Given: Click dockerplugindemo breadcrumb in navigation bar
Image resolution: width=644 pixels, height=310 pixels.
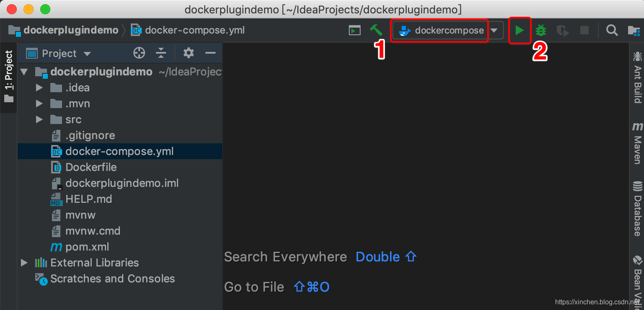Looking at the screenshot, I should point(70,30).
